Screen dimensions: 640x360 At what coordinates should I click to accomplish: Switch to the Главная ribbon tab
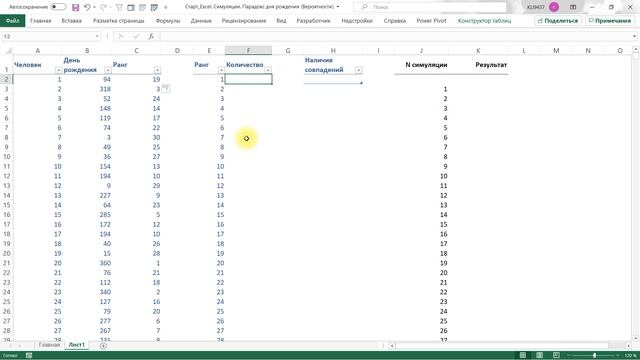[40, 21]
